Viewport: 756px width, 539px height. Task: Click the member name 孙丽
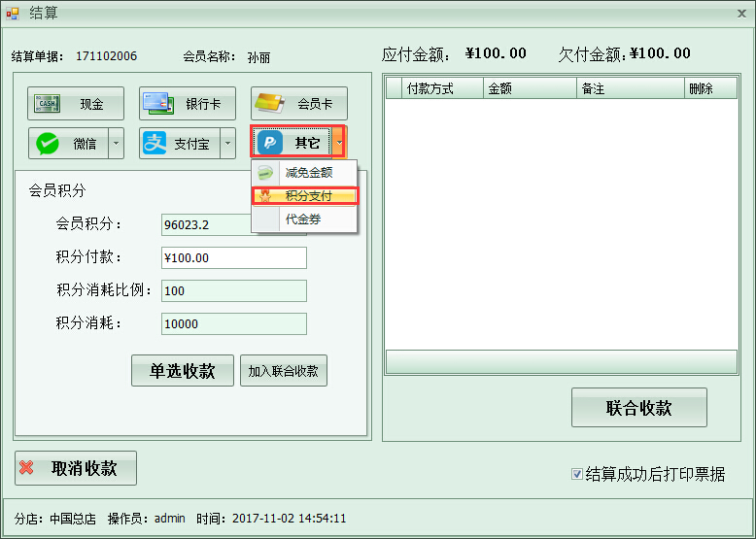[258, 57]
